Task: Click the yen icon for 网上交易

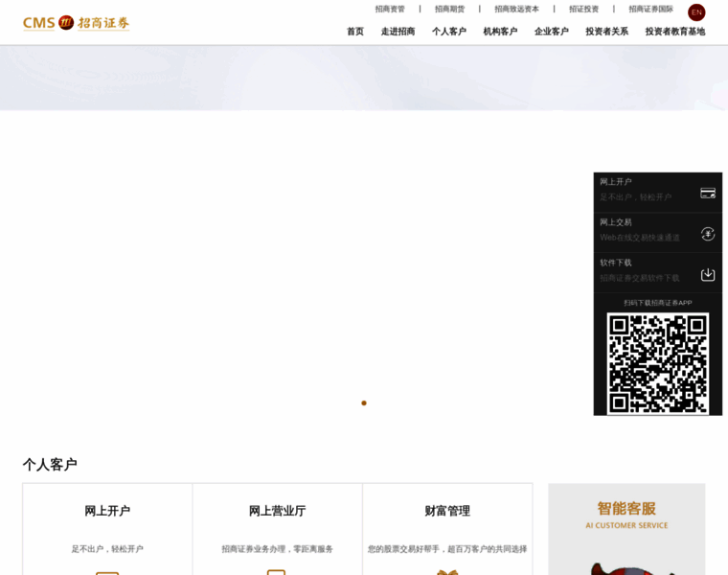Action: pyautogui.click(x=708, y=234)
